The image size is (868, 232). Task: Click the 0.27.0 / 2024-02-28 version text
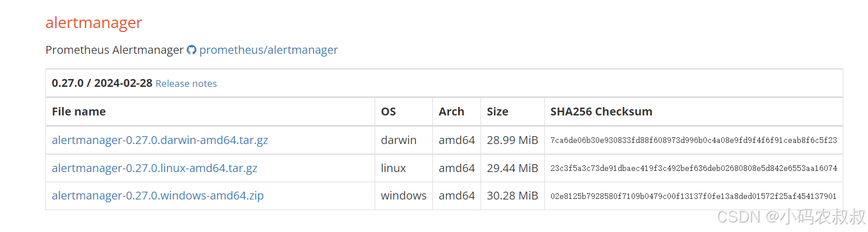102,83
